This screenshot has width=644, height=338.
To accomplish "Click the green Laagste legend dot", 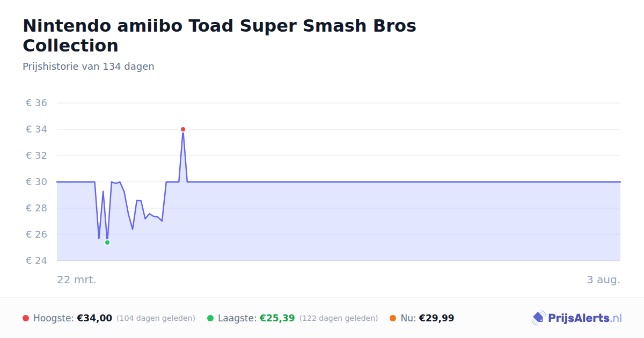I will 210,318.
